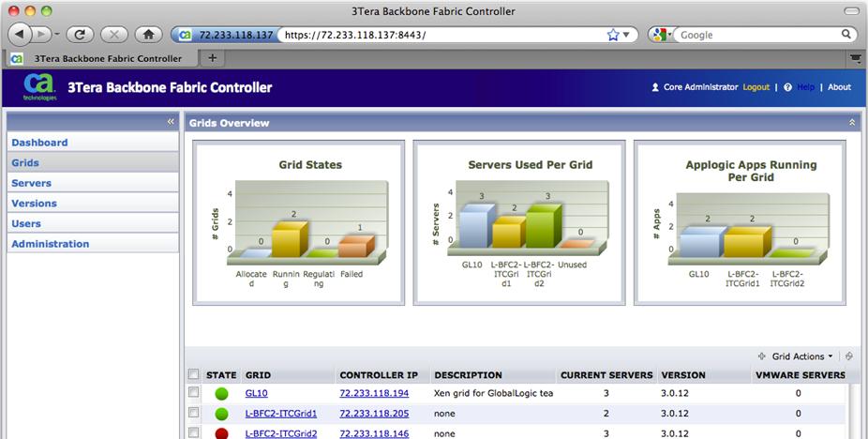This screenshot has height=439, width=868.
Task: Click the orange Failed bar in Grid States
Action: coord(356,247)
